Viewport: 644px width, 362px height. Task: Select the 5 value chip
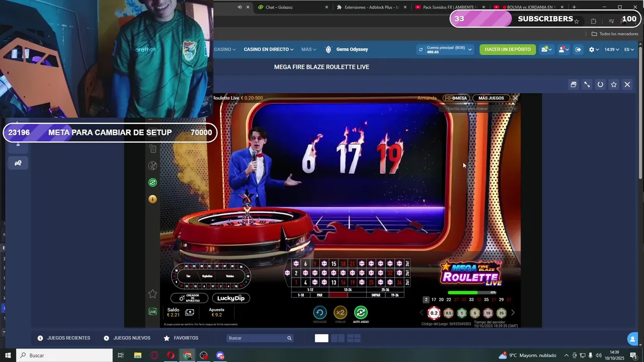point(475,313)
